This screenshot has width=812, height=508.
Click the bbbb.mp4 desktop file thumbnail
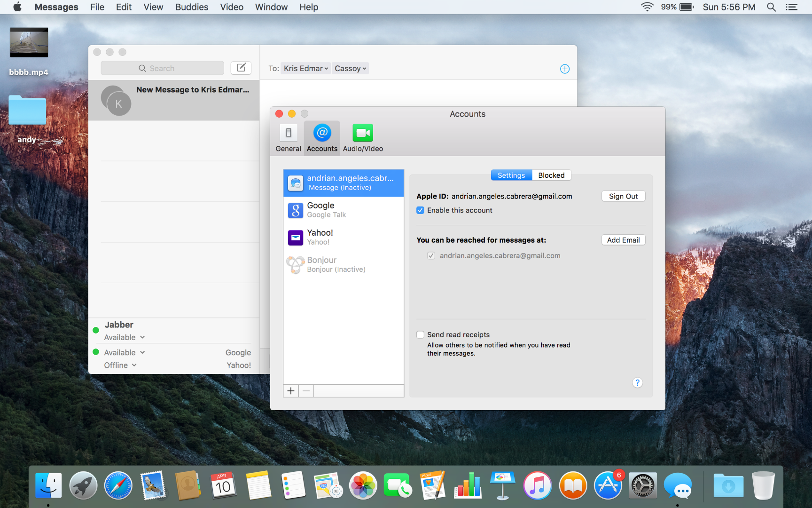29,42
